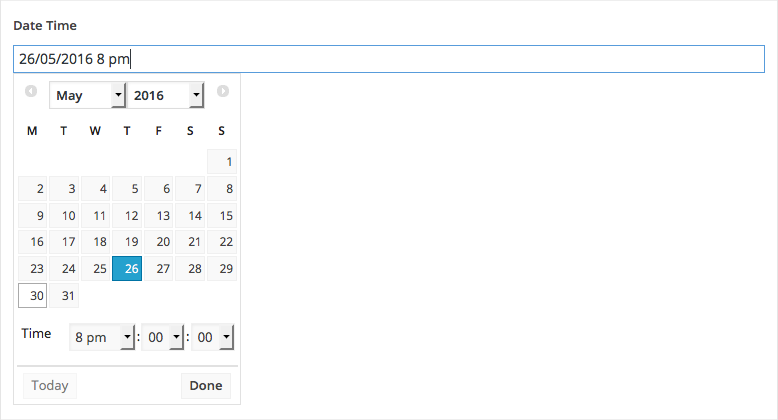
Task: Go to previous month arrow icon
Action: (x=31, y=91)
